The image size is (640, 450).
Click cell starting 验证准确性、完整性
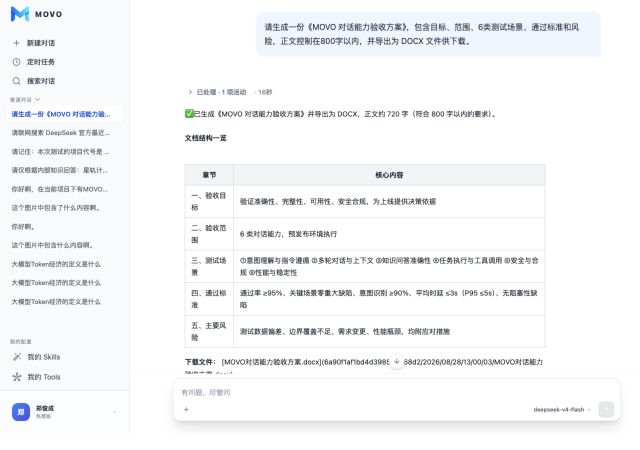tap(389, 201)
